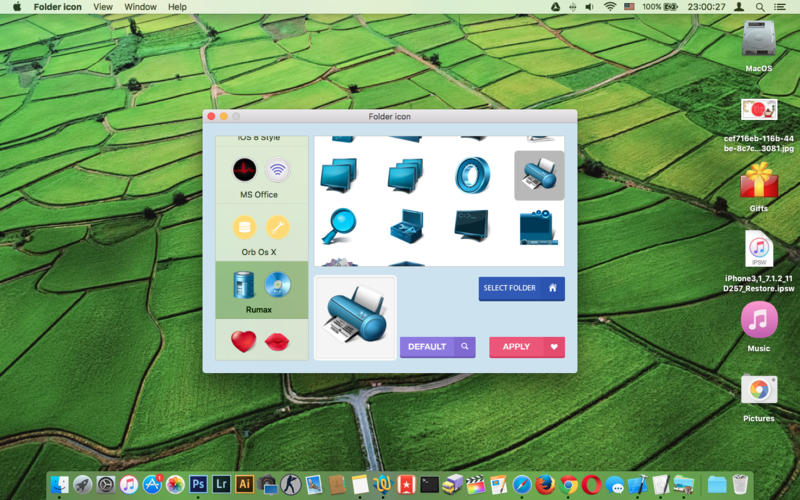
Task: Open Spotlight search in the menu bar
Action: click(760, 7)
